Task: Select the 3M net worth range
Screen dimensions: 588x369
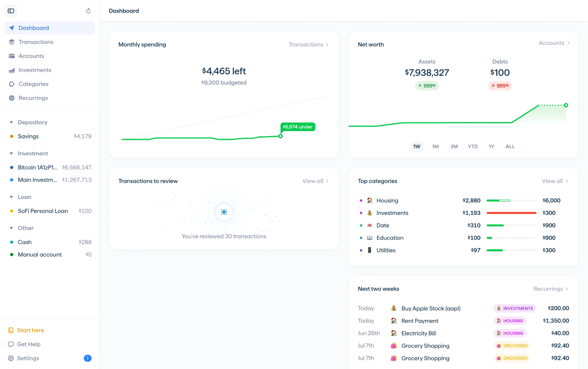Action: 454,146
